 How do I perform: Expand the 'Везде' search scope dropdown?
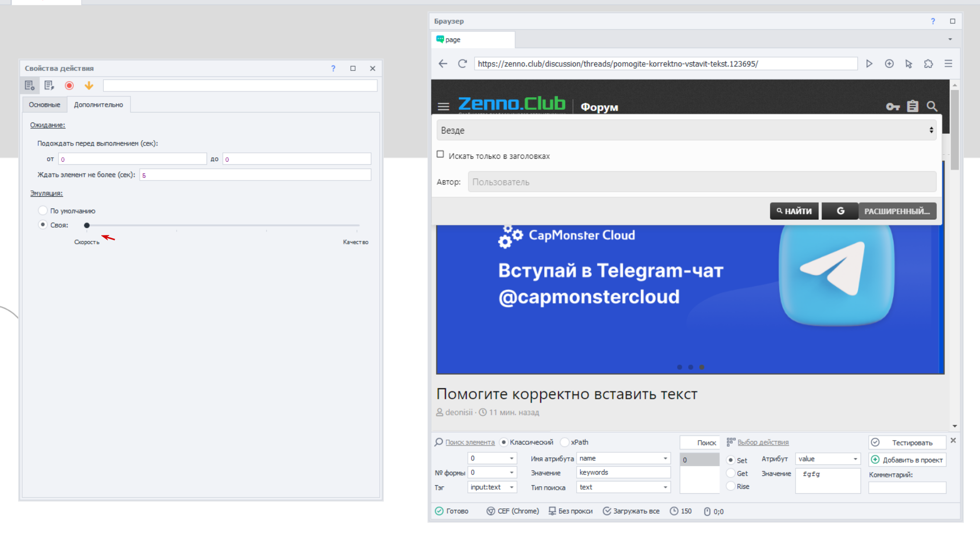tap(687, 130)
